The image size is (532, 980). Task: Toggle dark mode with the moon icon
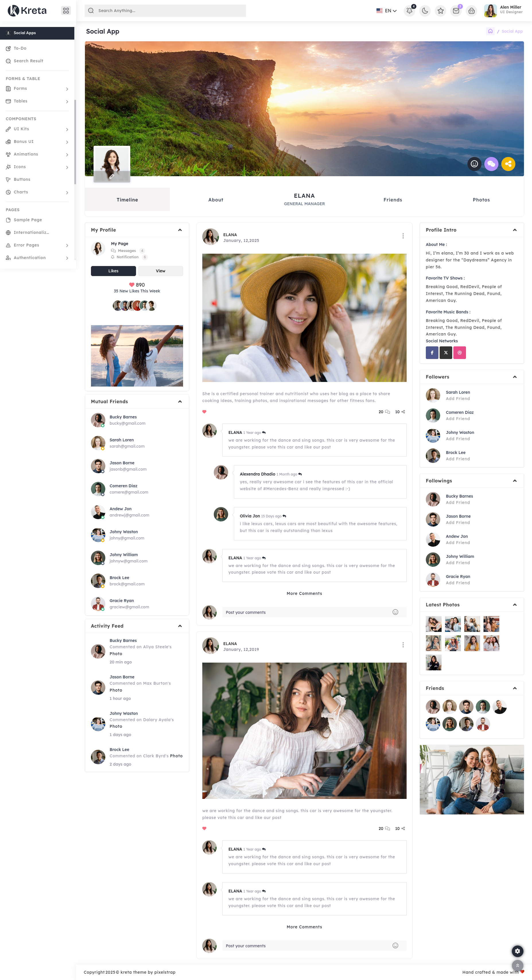pos(425,11)
